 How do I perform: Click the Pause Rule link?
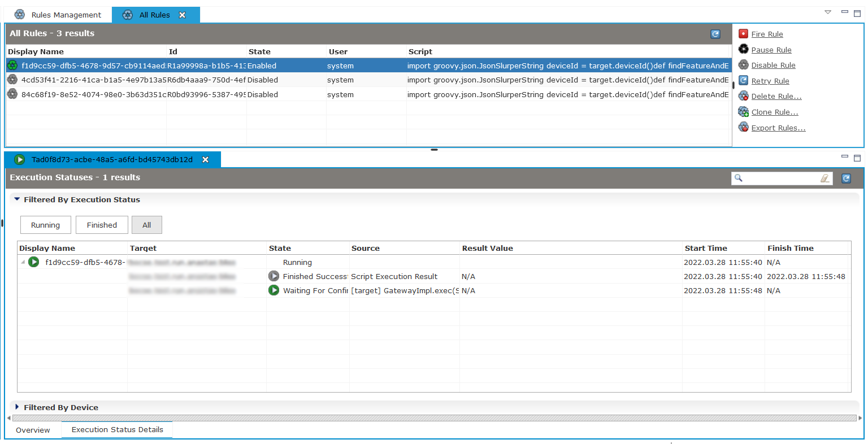(771, 50)
